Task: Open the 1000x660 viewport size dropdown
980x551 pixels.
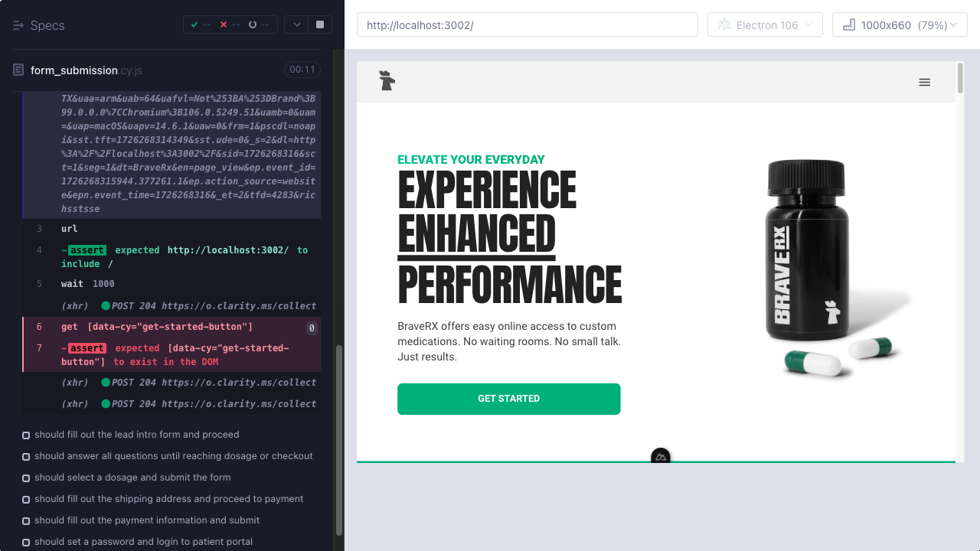Action: point(900,25)
